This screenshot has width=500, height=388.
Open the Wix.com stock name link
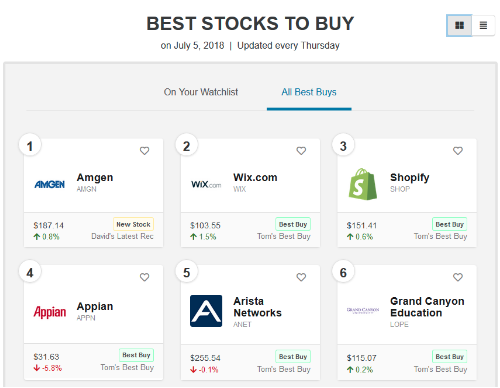(x=255, y=177)
